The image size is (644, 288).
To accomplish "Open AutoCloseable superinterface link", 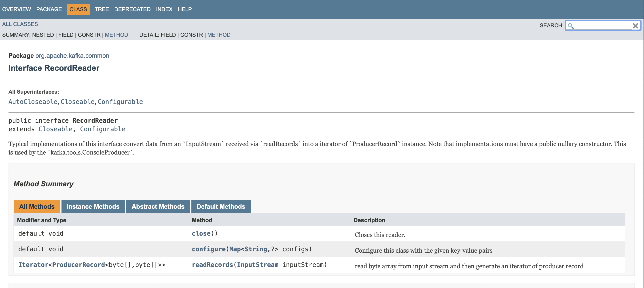I will 33,102.
